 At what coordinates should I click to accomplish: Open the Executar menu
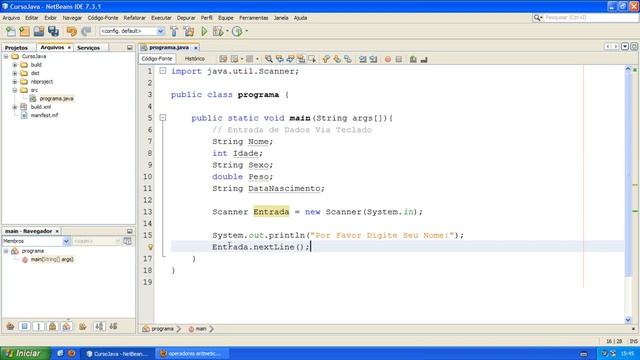[x=161, y=18]
